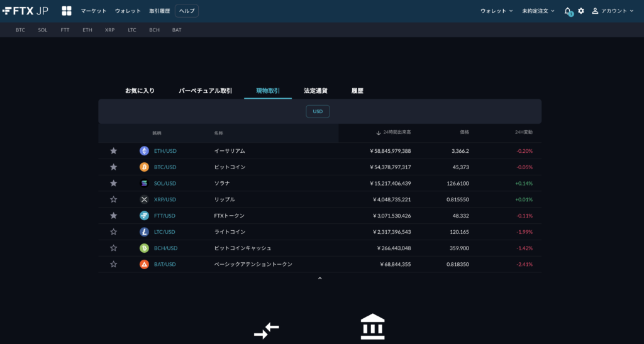The width and height of the screenshot is (644, 344).
Task: Open the BCH/USD market link
Action: (165, 248)
